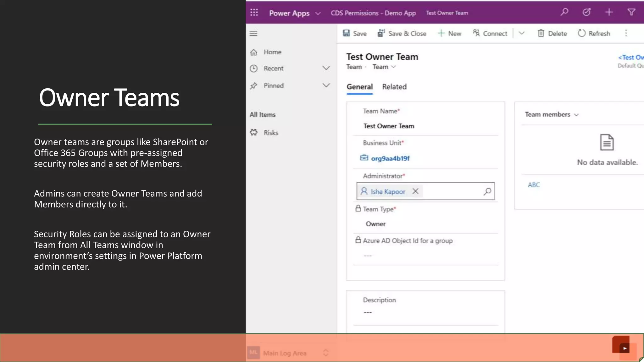Image resolution: width=644 pixels, height=362 pixels.
Task: Open the Main Log Area switcher arrows
Action: 326,353
